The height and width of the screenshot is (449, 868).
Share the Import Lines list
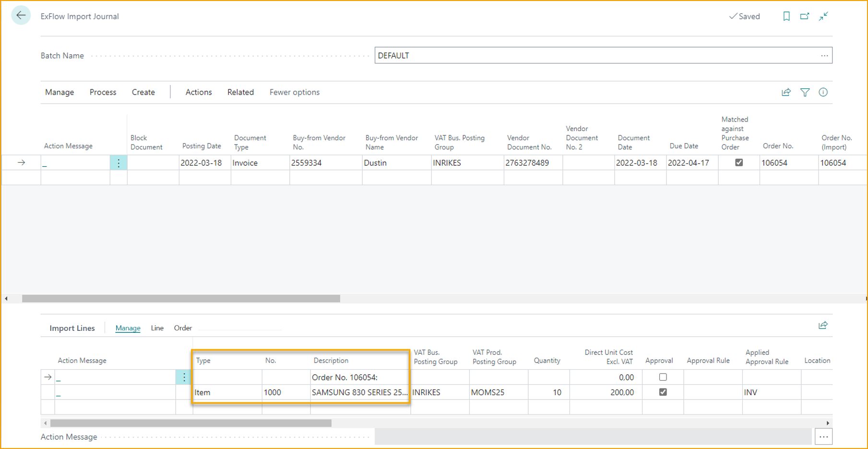(x=823, y=325)
